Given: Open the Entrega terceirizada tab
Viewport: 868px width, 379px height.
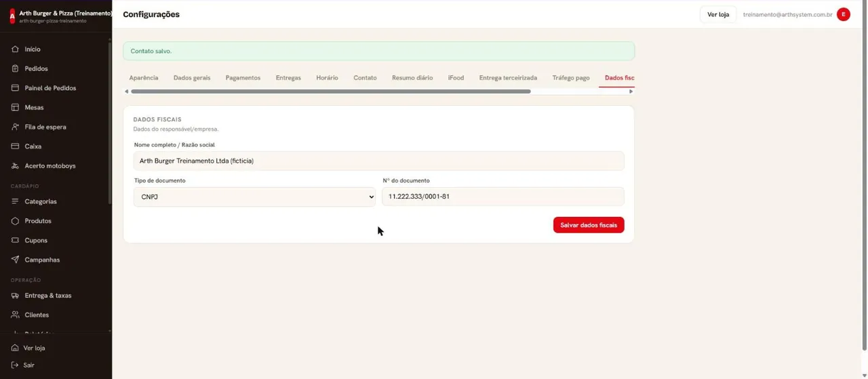Looking at the screenshot, I should pos(508,78).
